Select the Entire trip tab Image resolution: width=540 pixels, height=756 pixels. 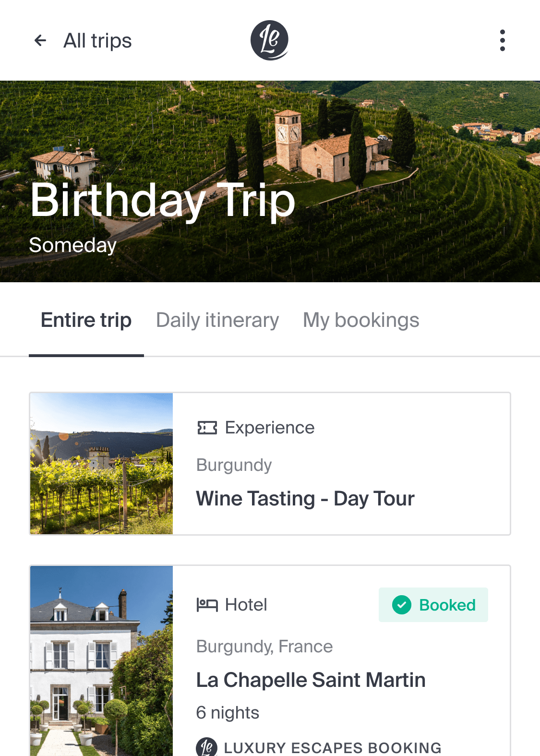86,320
